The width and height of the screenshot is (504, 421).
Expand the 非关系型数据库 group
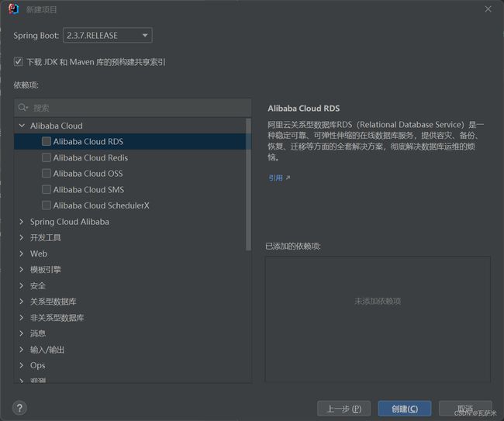point(22,318)
